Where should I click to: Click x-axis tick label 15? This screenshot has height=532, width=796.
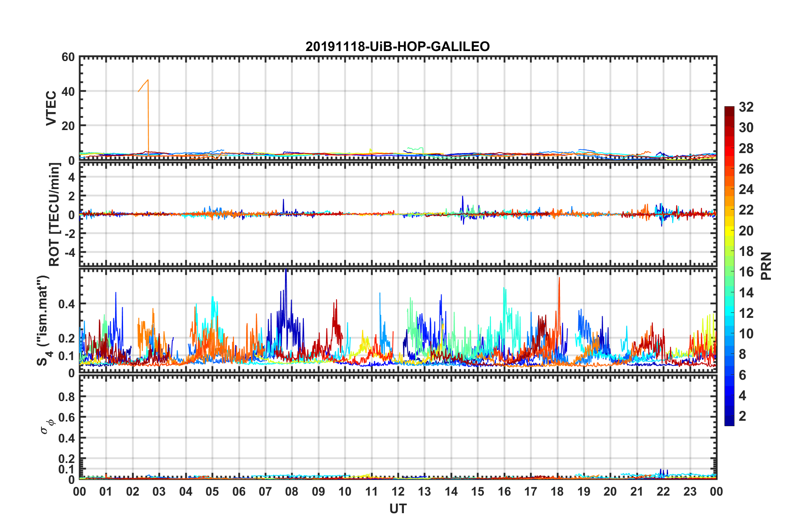pyautogui.click(x=478, y=491)
